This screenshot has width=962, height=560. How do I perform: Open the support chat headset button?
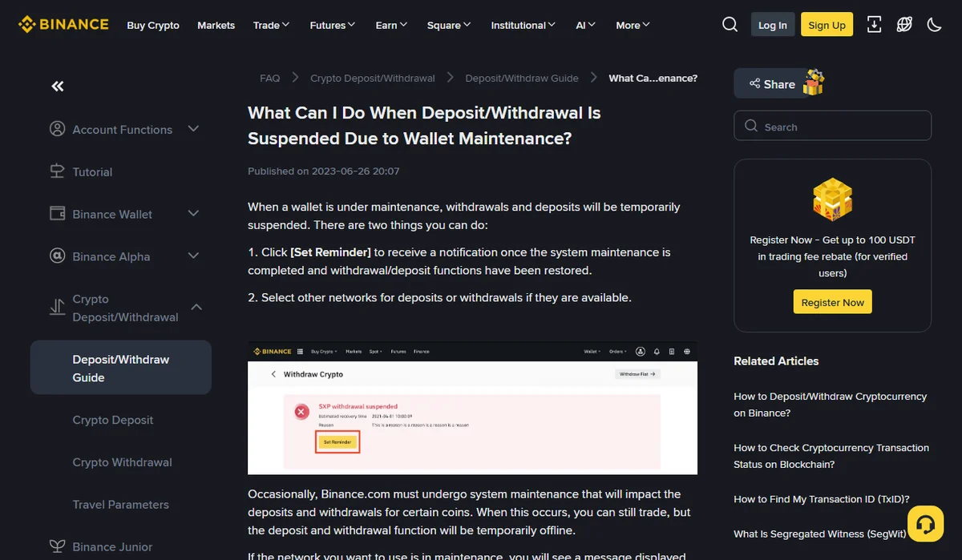click(x=925, y=525)
